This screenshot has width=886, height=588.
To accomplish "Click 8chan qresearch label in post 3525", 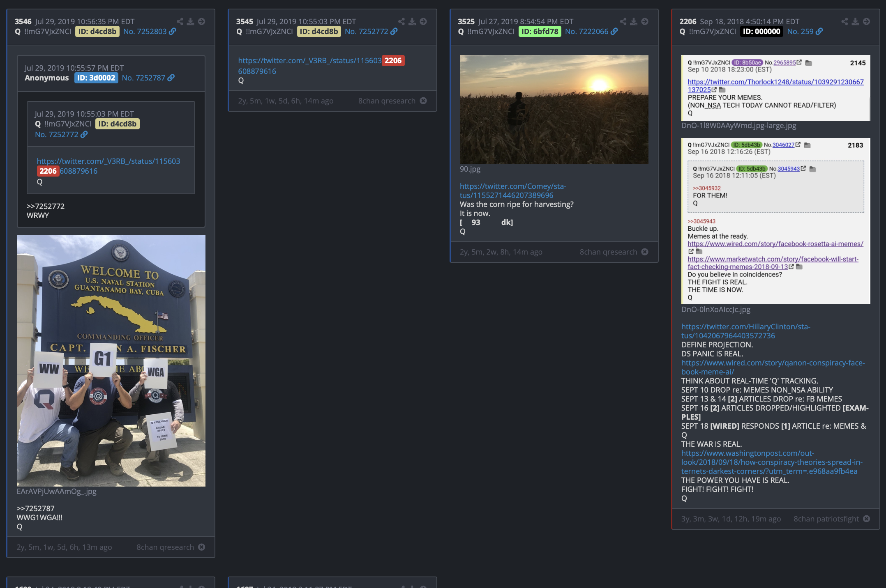I will [608, 252].
